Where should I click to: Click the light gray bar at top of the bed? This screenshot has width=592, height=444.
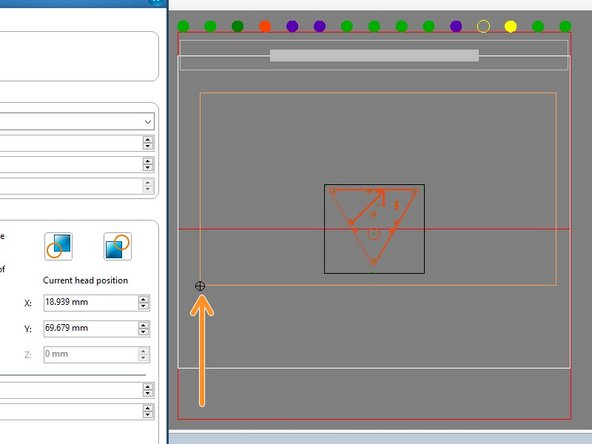click(x=374, y=56)
